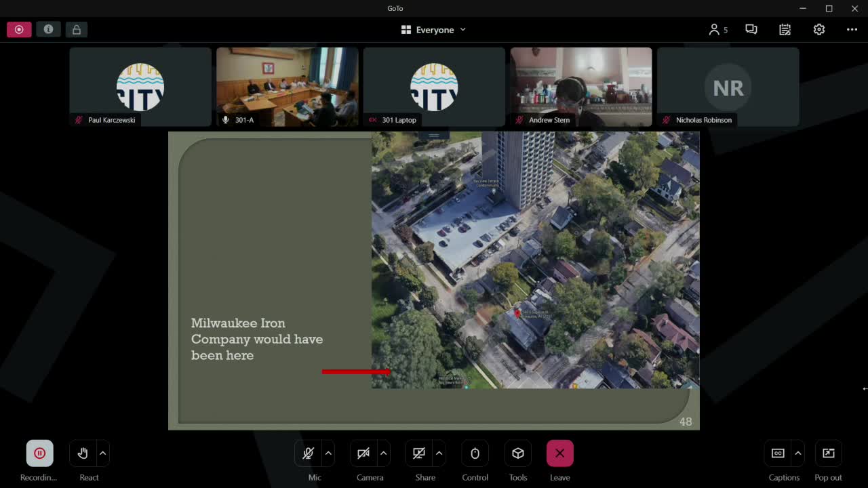Expand the Everyone view dropdown
Image resolution: width=868 pixels, height=488 pixels.
[434, 30]
